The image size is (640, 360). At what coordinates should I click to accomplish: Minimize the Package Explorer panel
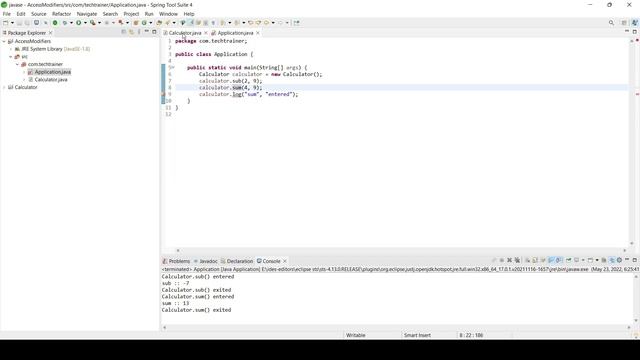point(147,31)
